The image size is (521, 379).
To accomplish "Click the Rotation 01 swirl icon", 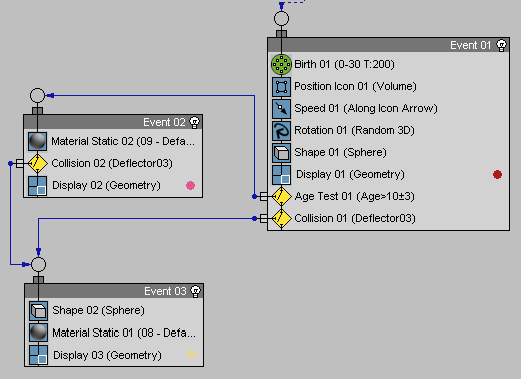I will [281, 131].
